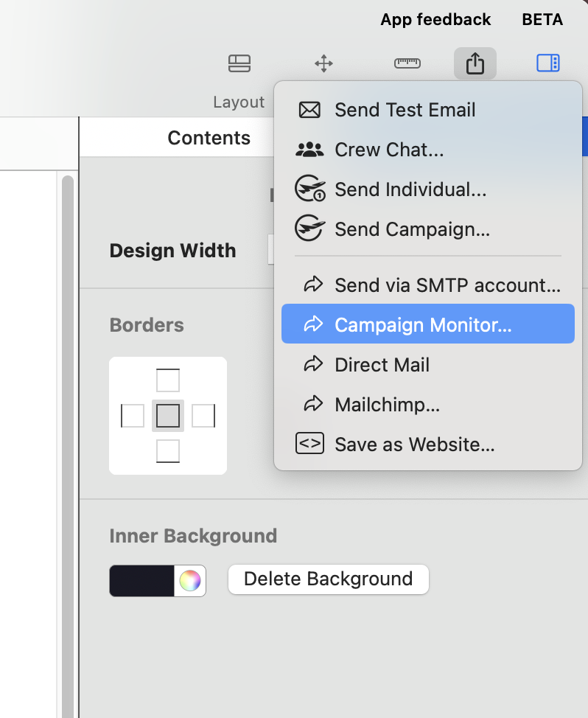Choose Send Campaign... option
Screen dimensions: 588x718
tap(428, 229)
